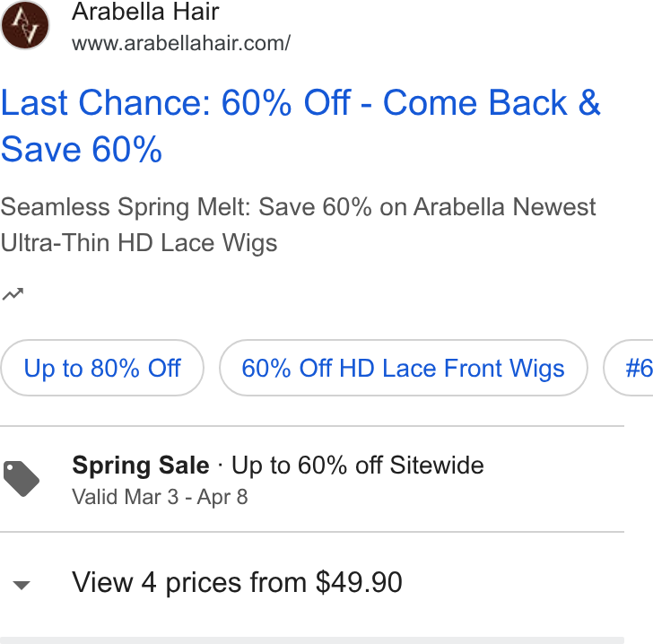Click the $49.90 starting price
Image resolution: width=653 pixels, height=644 pixels.
(x=359, y=582)
